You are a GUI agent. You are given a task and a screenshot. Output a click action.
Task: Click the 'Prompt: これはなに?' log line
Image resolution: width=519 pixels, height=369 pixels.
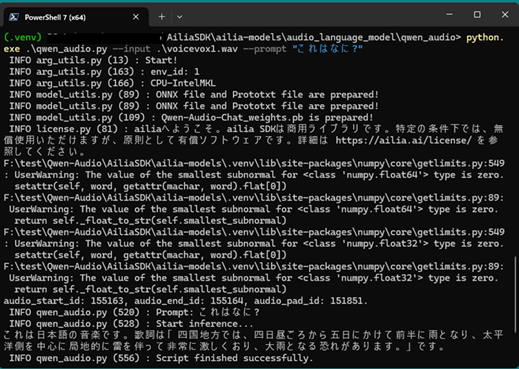tap(134, 312)
